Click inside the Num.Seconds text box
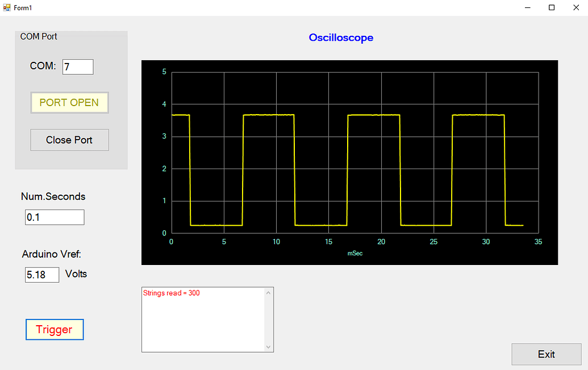Image resolution: width=588 pixels, height=370 pixels. [54, 217]
